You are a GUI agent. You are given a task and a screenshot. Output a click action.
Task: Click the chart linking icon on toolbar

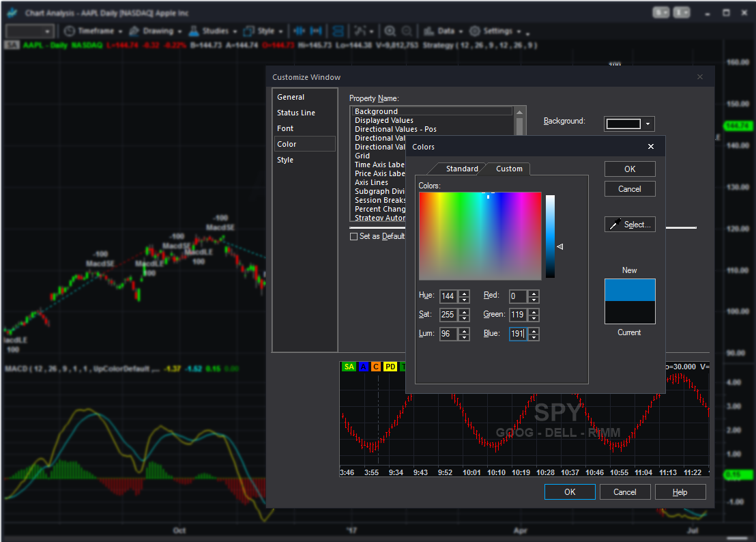coord(337,31)
